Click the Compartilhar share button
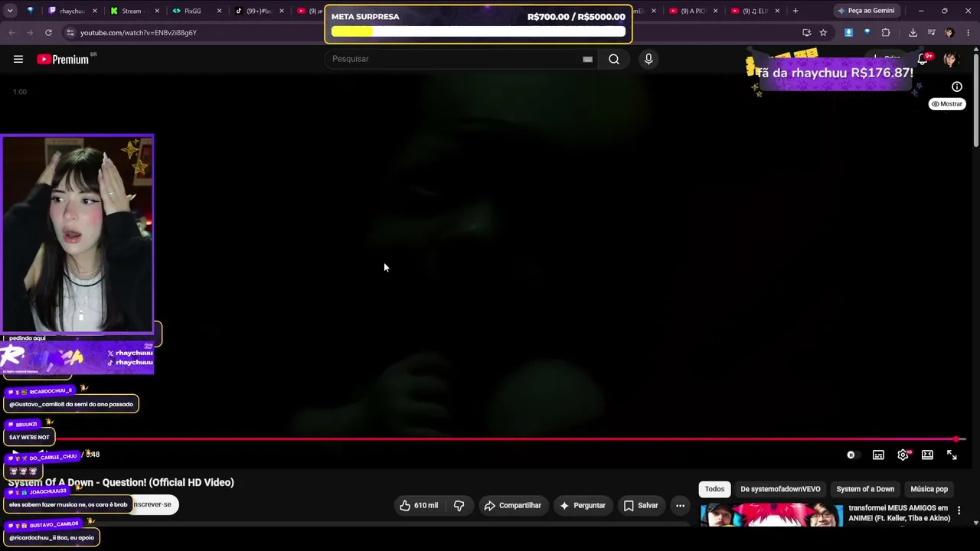The width and height of the screenshot is (980, 551). (512, 505)
